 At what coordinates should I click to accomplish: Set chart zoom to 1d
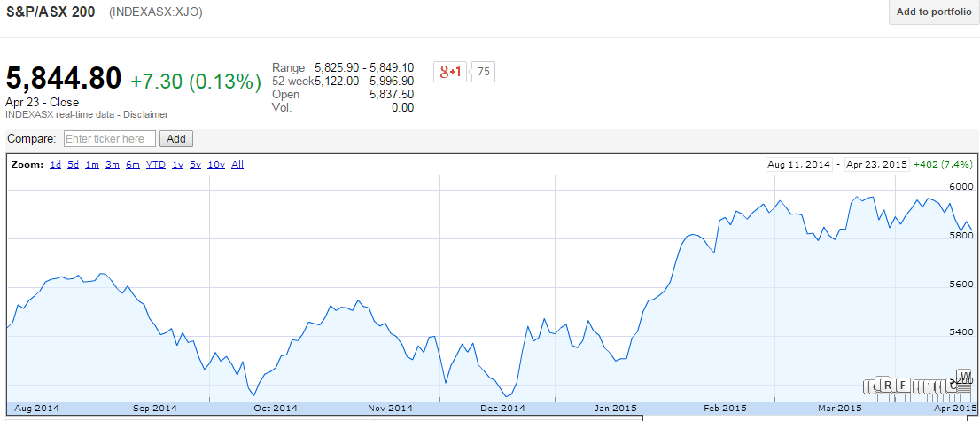pos(55,165)
